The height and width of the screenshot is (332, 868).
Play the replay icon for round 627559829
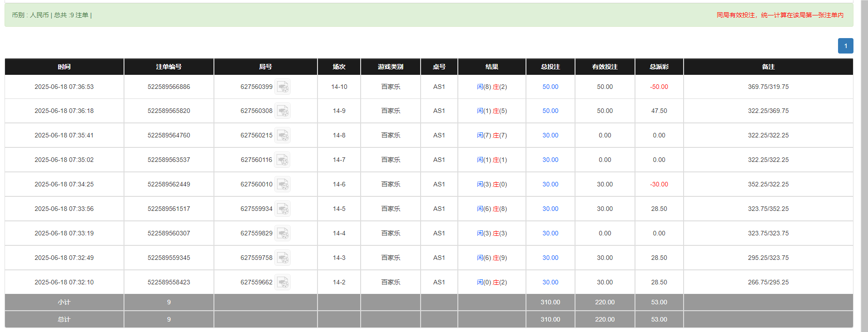point(283,234)
